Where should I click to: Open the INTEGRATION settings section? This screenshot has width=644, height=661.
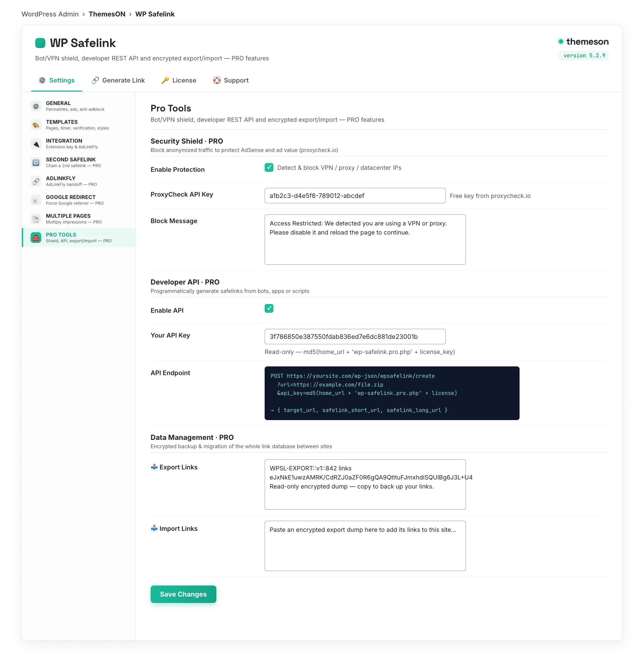pos(79,143)
